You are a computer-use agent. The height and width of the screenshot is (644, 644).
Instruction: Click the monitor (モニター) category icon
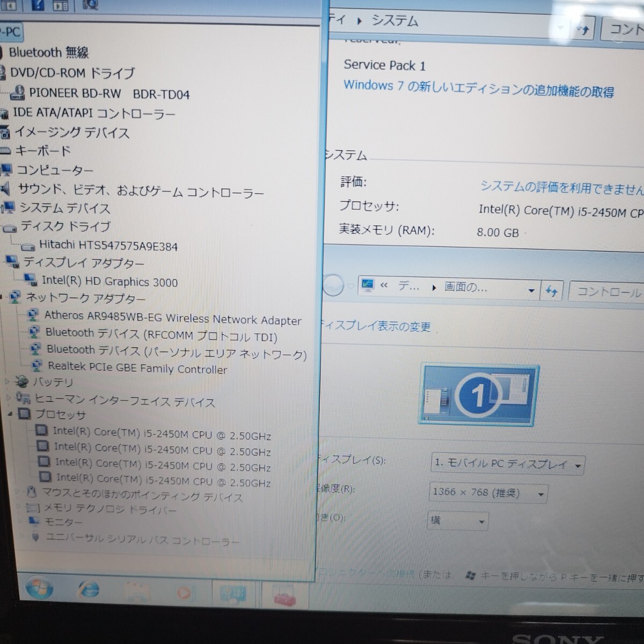coord(34,521)
